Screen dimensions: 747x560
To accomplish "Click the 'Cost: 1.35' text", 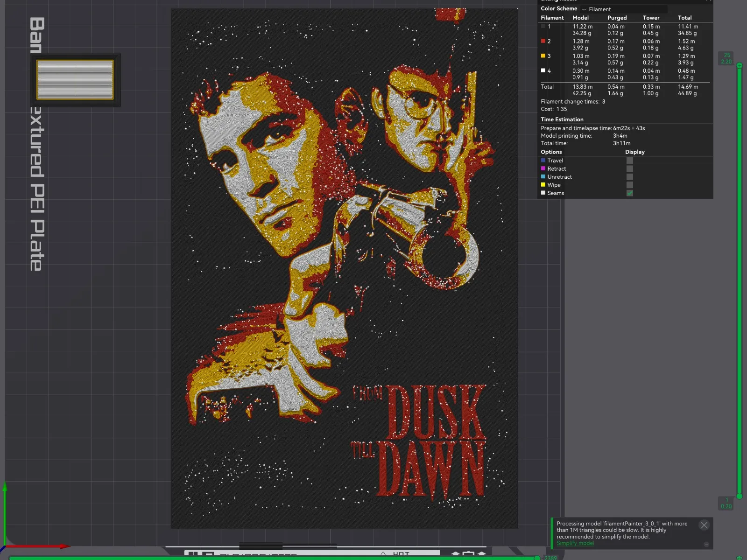I will click(x=554, y=109).
